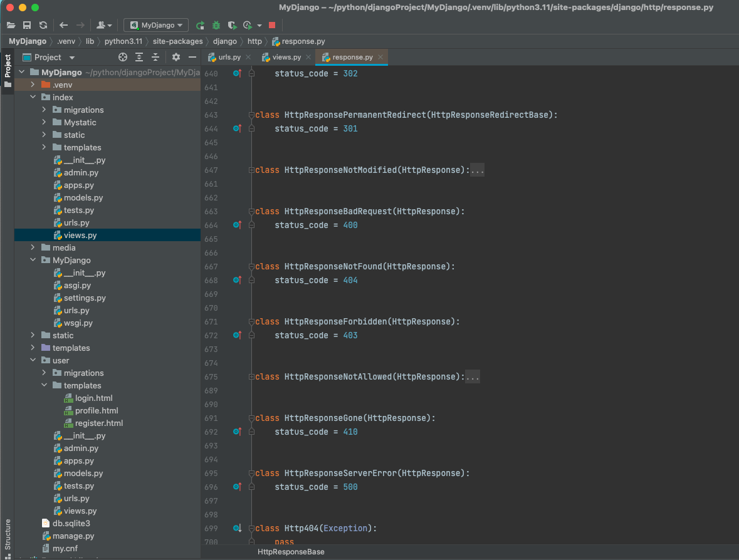Viewport: 739px width, 560px height.
Task: Open Project panel settings gear
Action: pyautogui.click(x=176, y=57)
